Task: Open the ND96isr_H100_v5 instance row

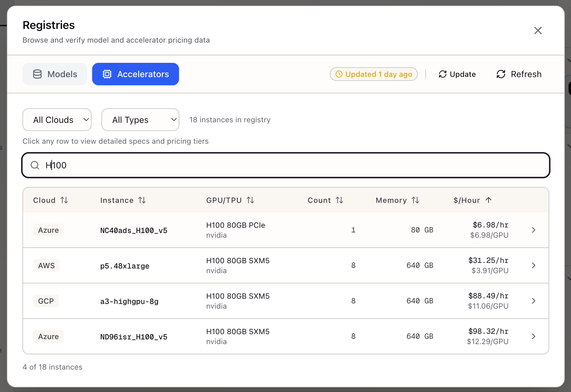Action: [x=134, y=337]
